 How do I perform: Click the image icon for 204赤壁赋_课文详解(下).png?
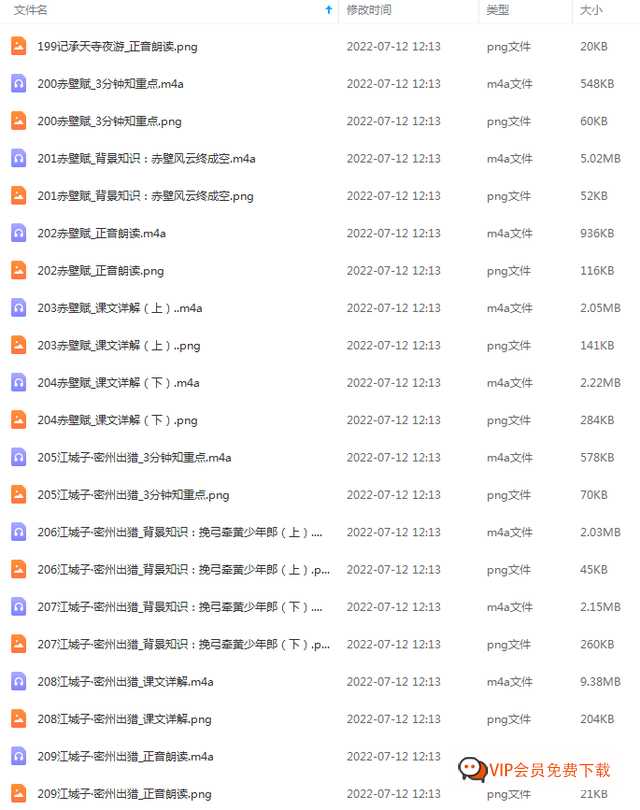(x=19, y=419)
